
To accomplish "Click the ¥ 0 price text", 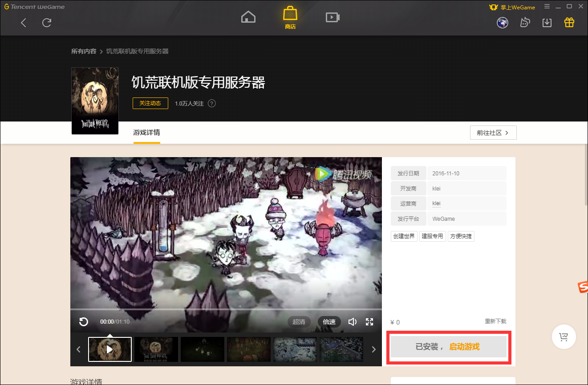I will click(x=395, y=322).
